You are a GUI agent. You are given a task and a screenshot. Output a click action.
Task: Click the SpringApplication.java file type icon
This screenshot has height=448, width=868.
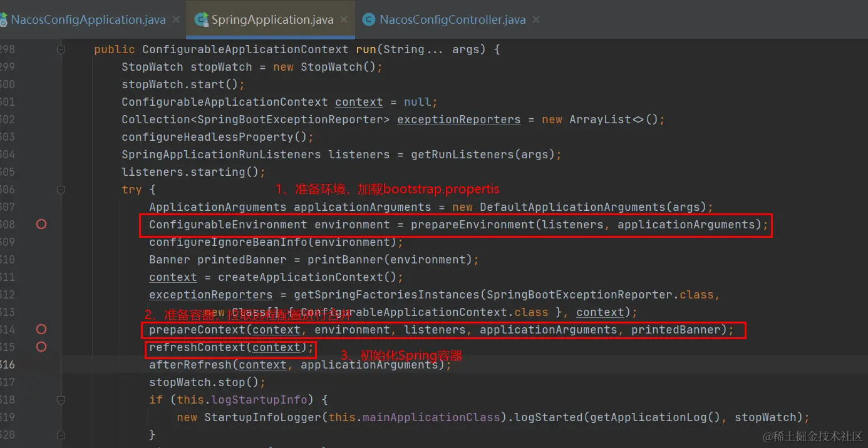pos(202,19)
